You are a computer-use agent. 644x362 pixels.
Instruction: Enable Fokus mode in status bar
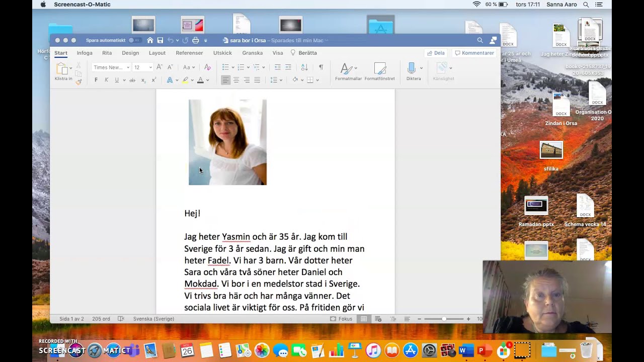[341, 319]
